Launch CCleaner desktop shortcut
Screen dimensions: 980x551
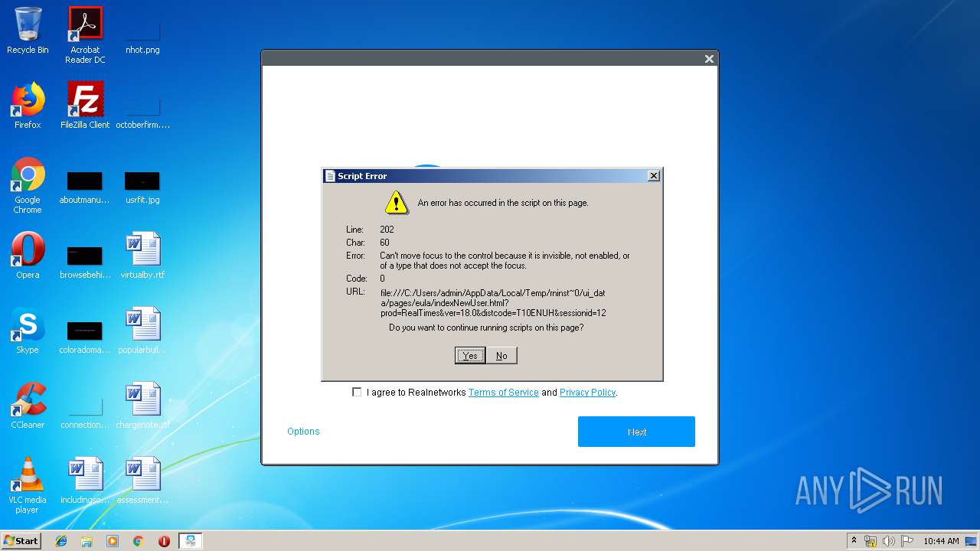click(28, 406)
